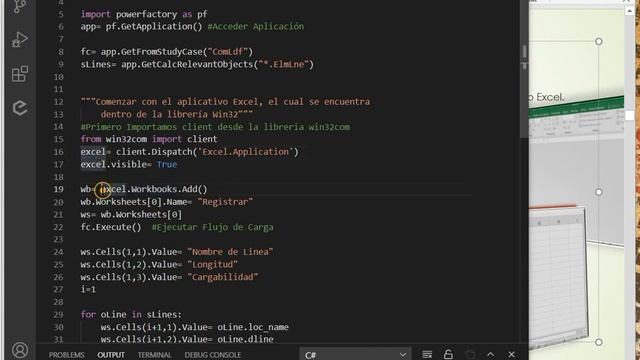
Task: Click "ws= wb.Worksheets[0]" line
Action: (x=131, y=215)
